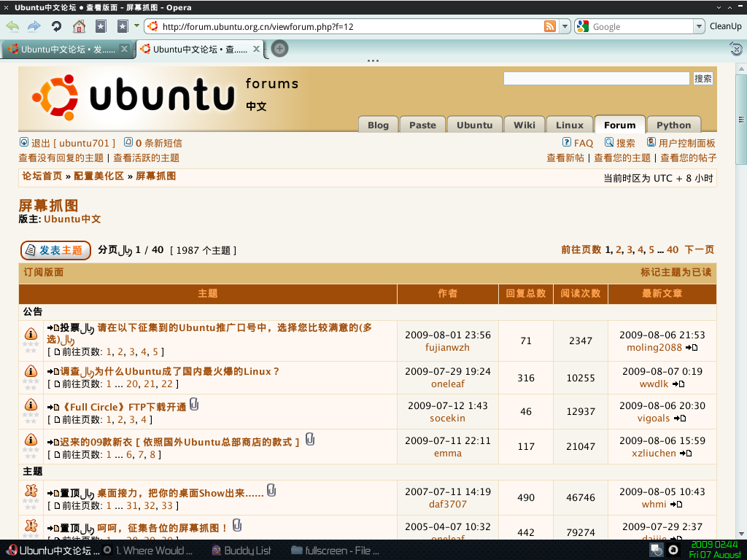
Task: Jump to latest post icon beside whmi
Action: [x=676, y=504]
